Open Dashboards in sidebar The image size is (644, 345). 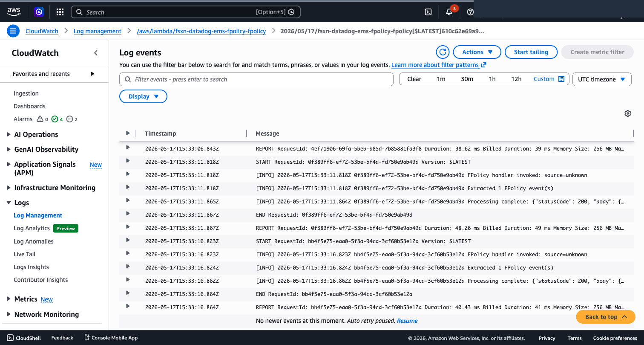pyautogui.click(x=29, y=106)
